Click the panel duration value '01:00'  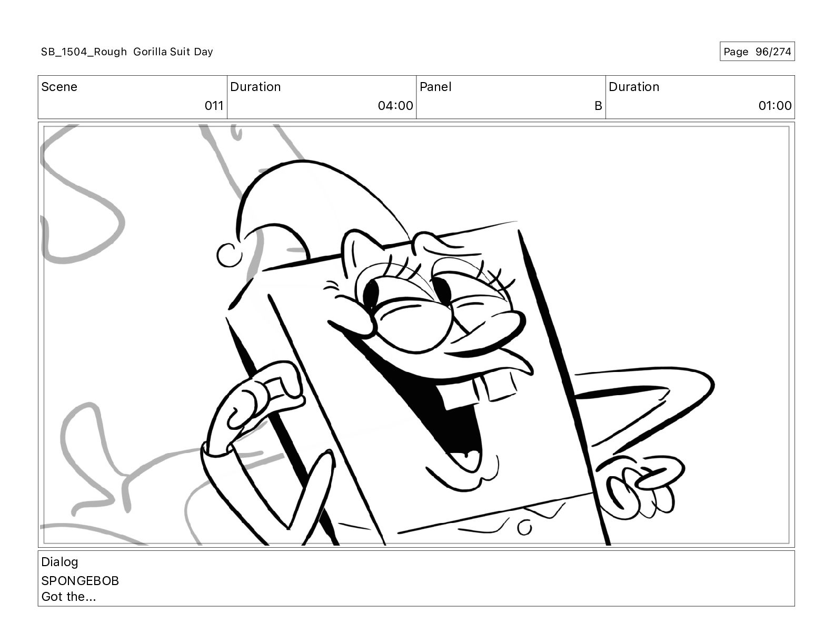click(x=775, y=106)
